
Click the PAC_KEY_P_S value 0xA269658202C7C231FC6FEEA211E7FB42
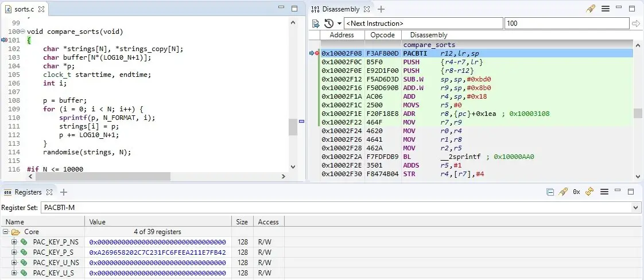click(x=158, y=252)
